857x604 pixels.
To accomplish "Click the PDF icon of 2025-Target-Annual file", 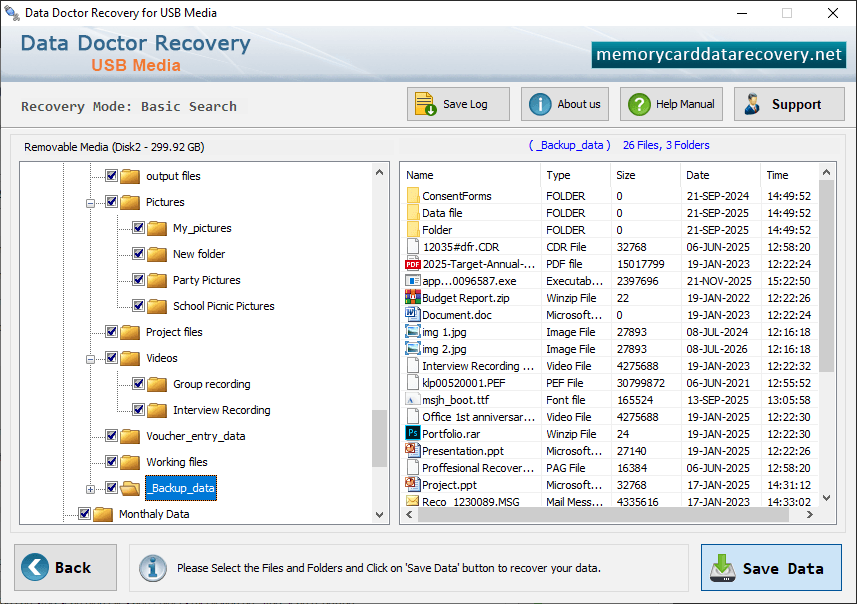I will coord(413,264).
